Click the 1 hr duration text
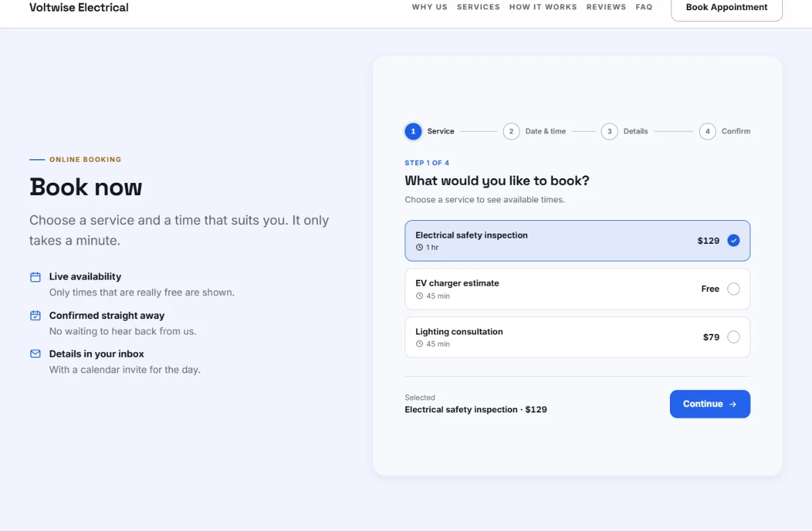This screenshot has height=531, width=812. pos(432,248)
